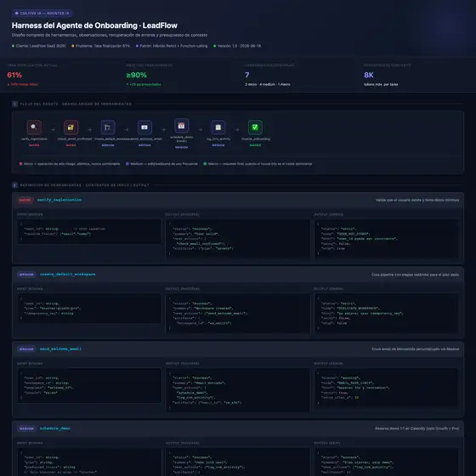Viewport: 476px width, 476px height.
Task: Click the '2 micro · 4 medium · 1 macro' caption
Action: [x=268, y=84]
